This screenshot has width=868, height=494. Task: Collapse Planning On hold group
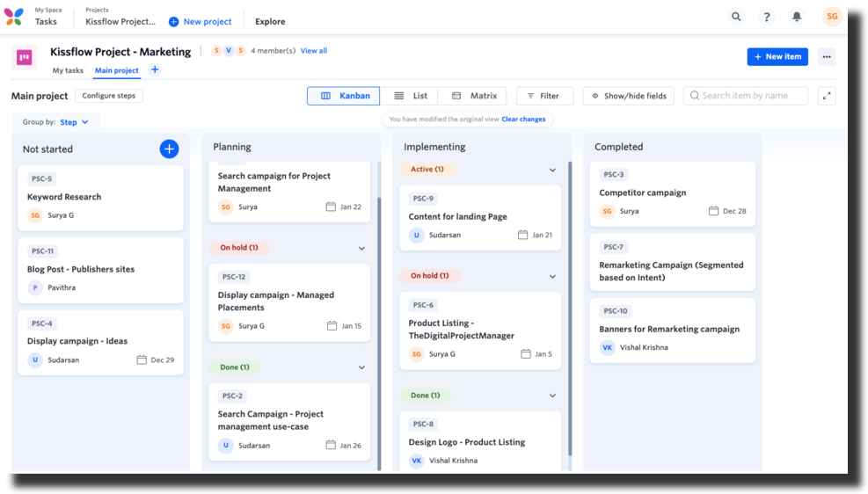[x=361, y=249]
